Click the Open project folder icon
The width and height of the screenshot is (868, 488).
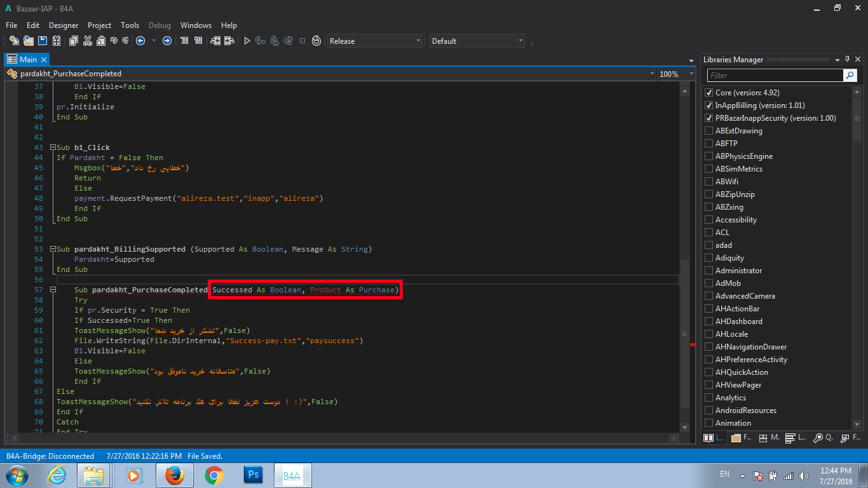click(x=29, y=41)
